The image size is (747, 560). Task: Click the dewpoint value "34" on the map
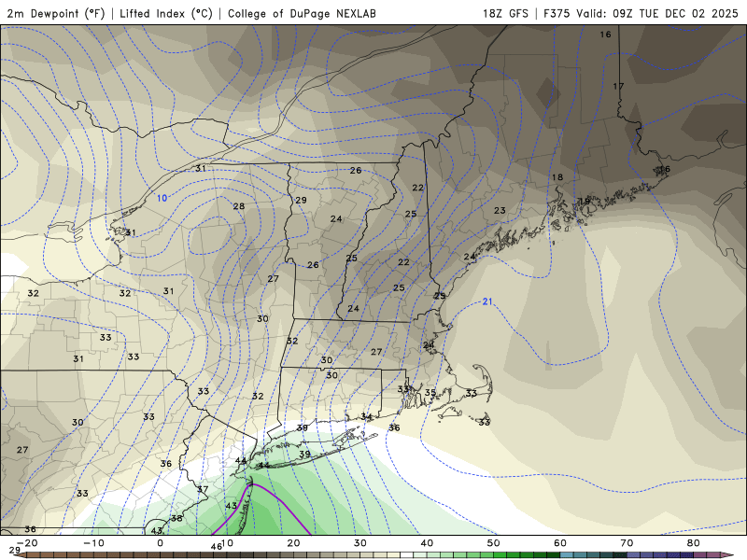[x=366, y=417]
